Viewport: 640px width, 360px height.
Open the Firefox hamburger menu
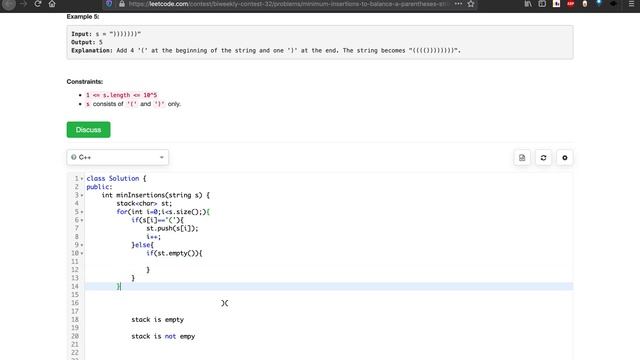click(x=631, y=4)
